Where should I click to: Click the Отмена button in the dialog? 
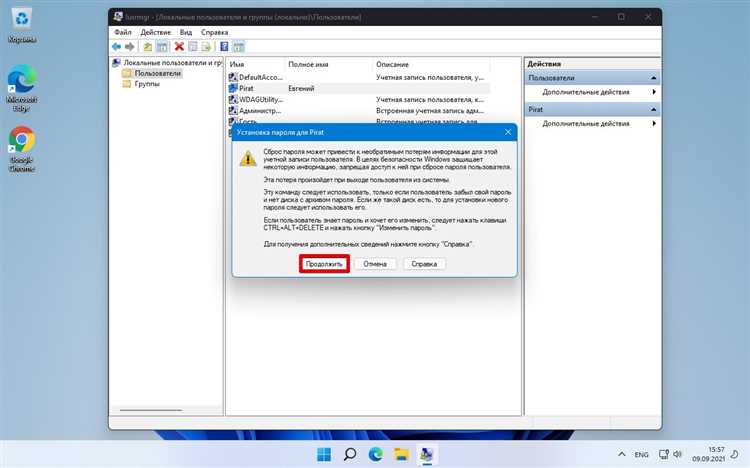click(375, 264)
